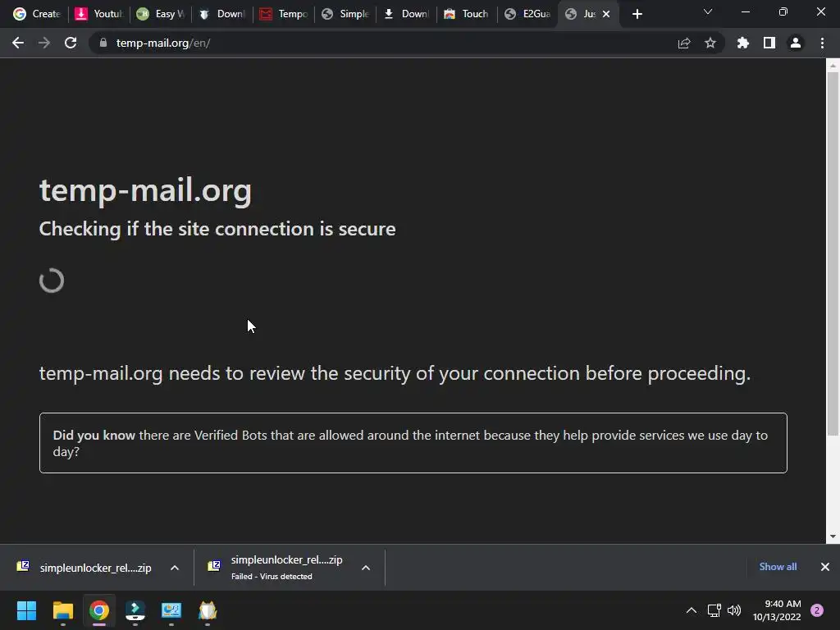Click the scrollbar up arrow
This screenshot has width=840, height=630.
point(833,66)
